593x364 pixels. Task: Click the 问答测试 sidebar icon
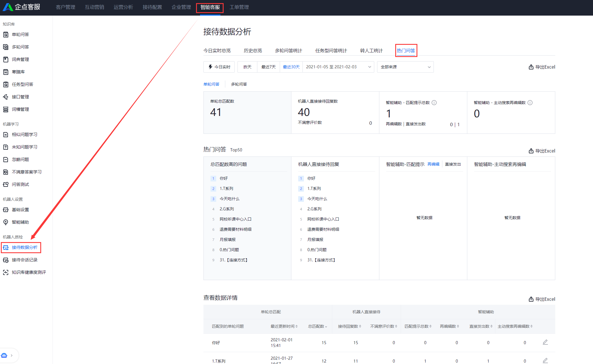point(6,185)
